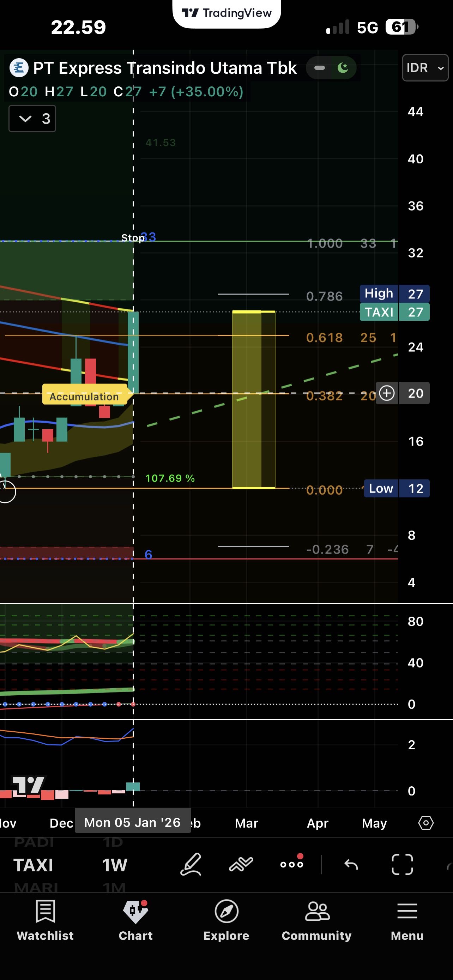Viewport: 453px width, 980px height.
Task: Tap the May label on time axis
Action: tap(374, 823)
